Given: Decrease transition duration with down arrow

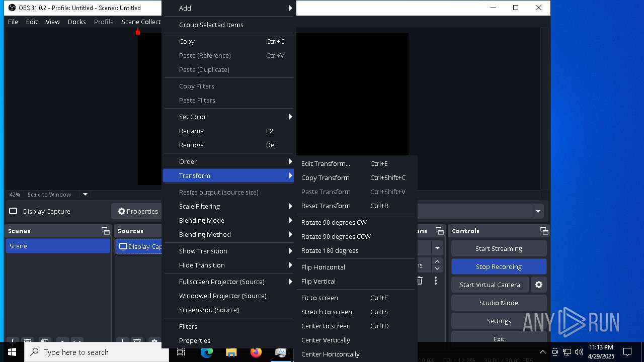Looking at the screenshot, I should tap(437, 268).
